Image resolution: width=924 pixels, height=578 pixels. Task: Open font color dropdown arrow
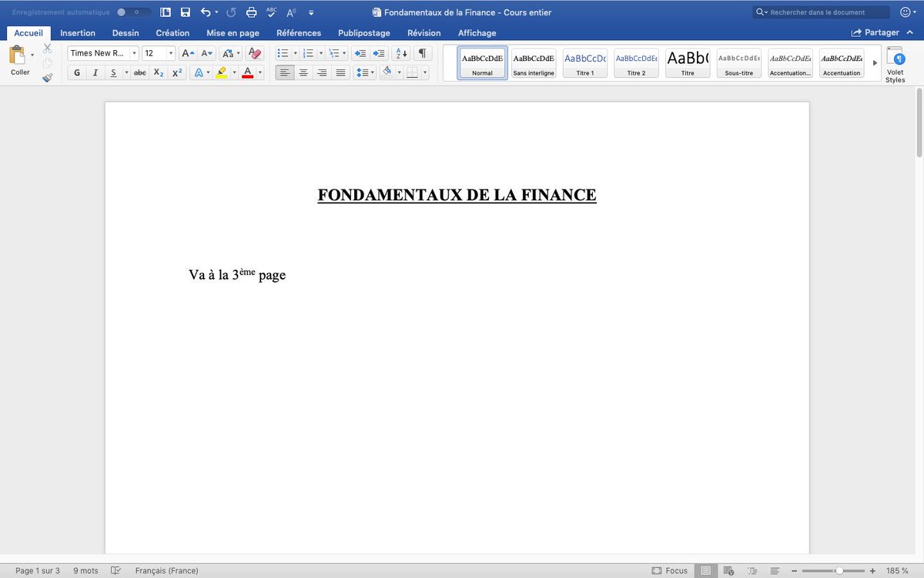260,72
